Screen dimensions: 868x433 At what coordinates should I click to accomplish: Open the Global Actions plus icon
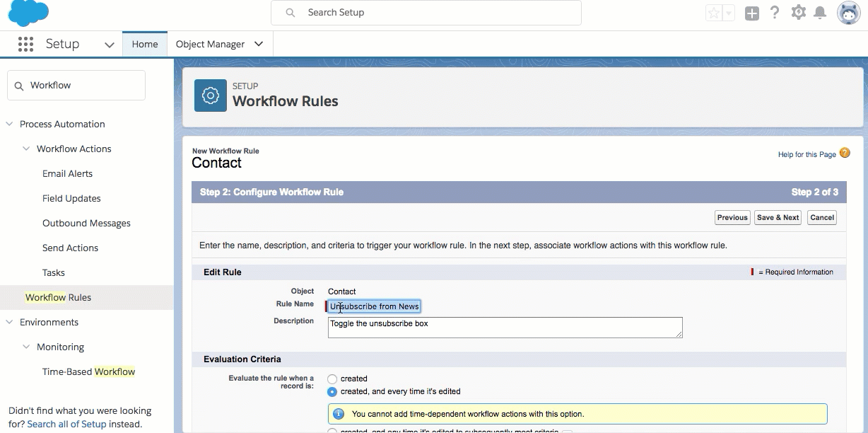point(752,13)
